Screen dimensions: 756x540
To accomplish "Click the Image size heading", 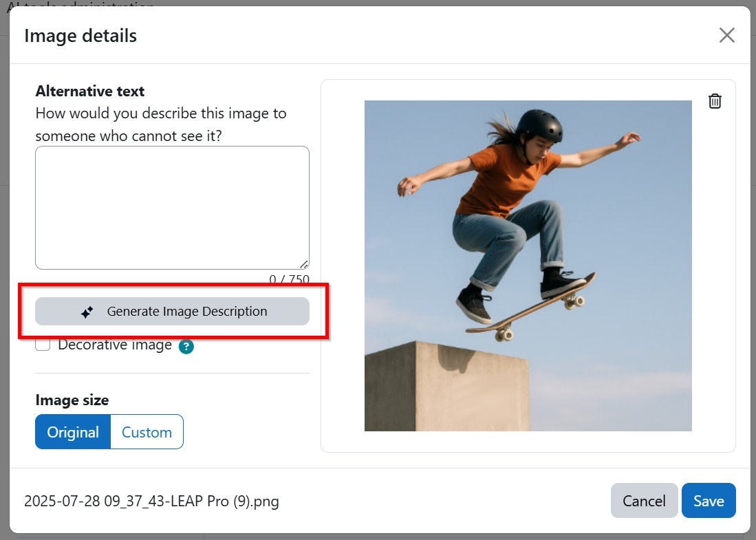I will coord(72,400).
